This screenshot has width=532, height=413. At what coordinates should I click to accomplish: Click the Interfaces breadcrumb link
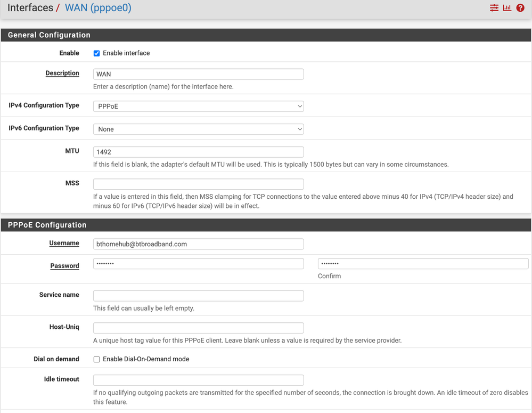pos(30,8)
